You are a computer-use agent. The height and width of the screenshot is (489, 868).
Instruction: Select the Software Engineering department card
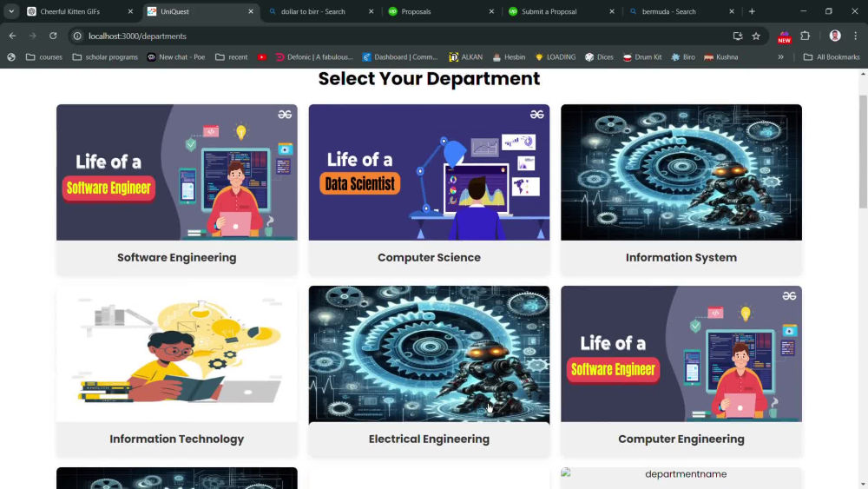click(x=176, y=189)
